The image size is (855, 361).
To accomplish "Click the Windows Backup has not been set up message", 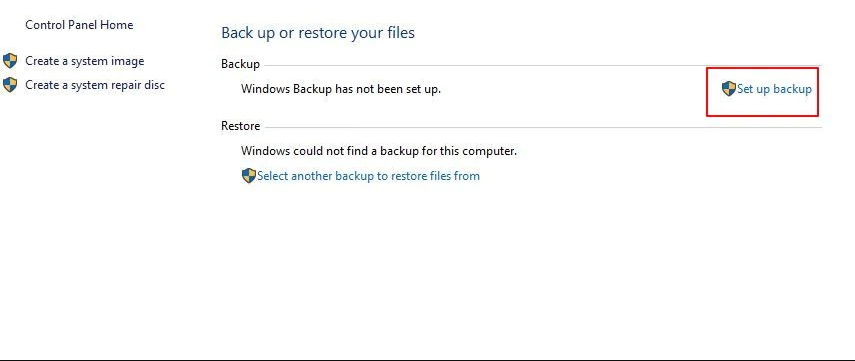I will (x=341, y=89).
